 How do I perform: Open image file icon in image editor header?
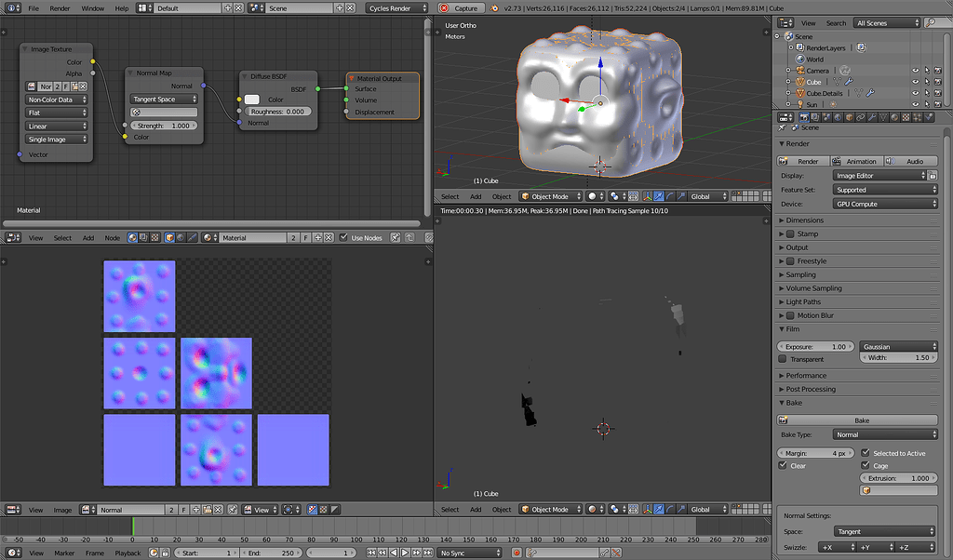tap(207, 510)
